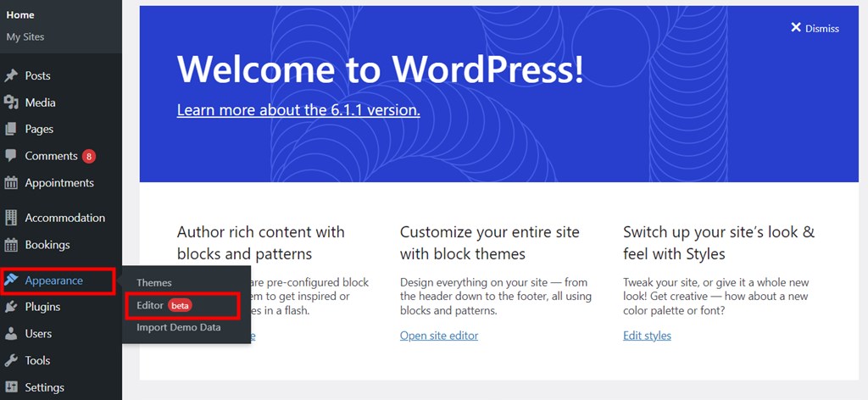Open the Users menu
This screenshot has height=400, width=868.
(38, 334)
